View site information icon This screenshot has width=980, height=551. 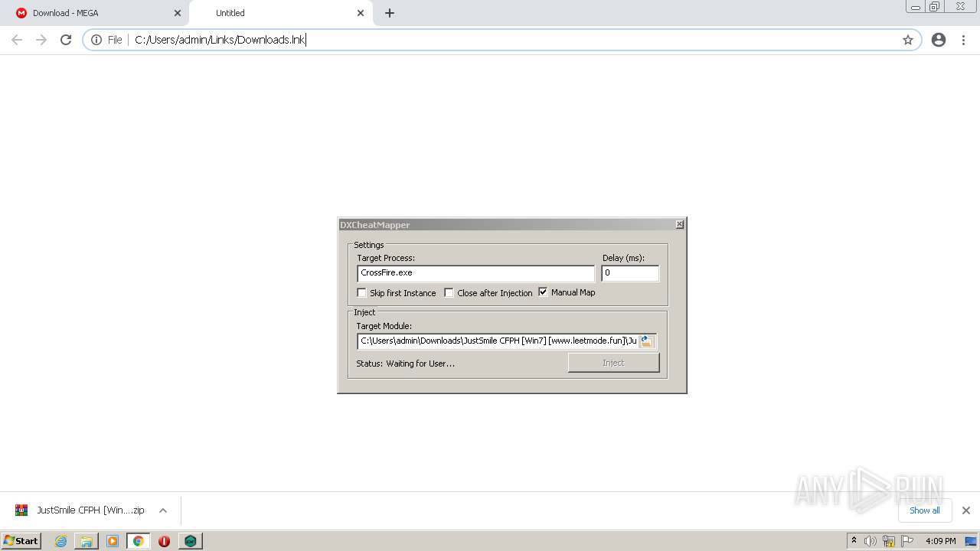coord(96,40)
